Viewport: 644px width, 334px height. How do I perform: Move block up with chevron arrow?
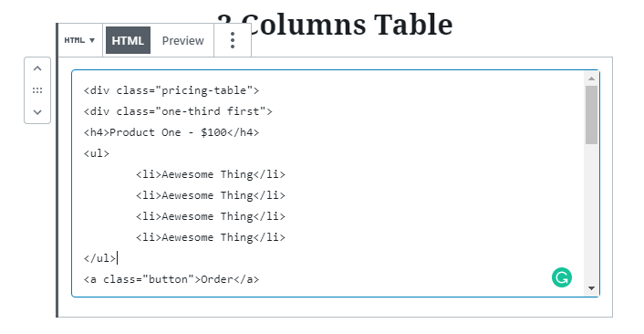coord(37,68)
